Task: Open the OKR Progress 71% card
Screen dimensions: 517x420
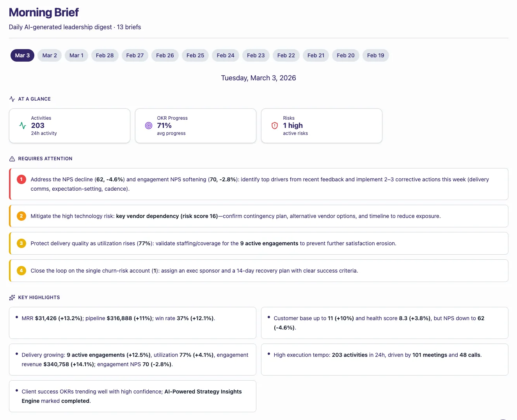Action: [x=195, y=126]
